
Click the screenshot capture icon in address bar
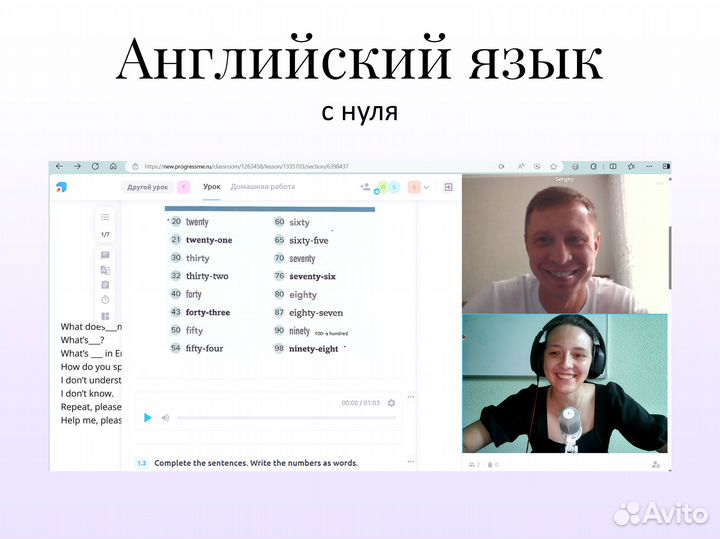537,167
